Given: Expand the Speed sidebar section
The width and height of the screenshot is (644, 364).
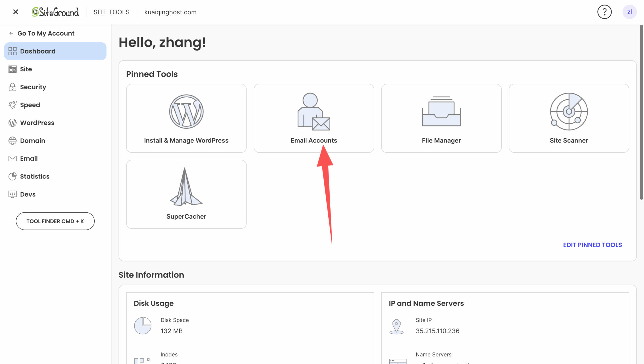Looking at the screenshot, I should point(30,105).
